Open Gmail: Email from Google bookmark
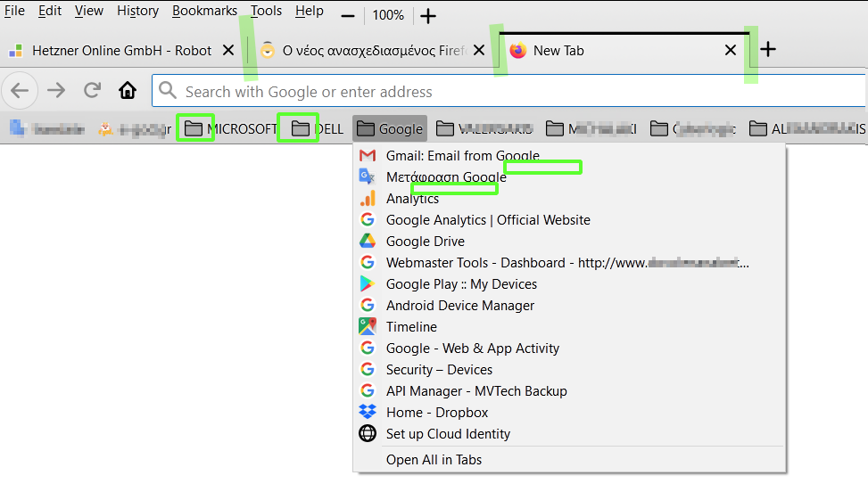 click(570, 155)
